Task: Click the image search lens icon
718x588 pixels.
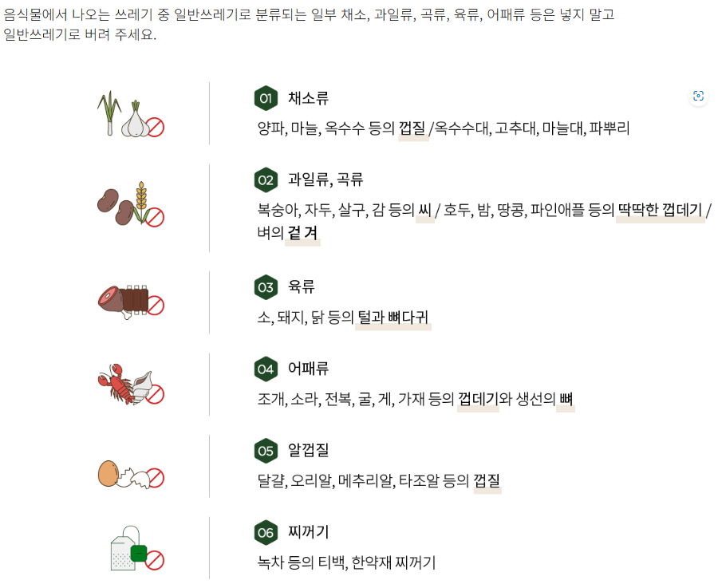Action: tap(698, 96)
